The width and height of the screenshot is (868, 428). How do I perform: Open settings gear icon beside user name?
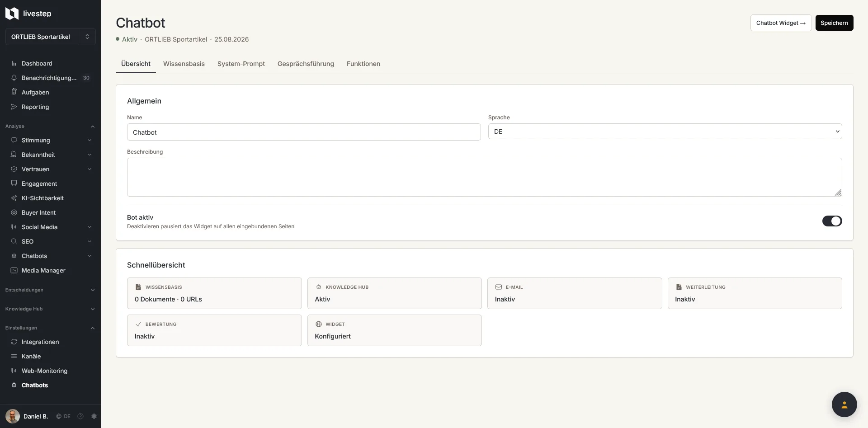[94, 416]
